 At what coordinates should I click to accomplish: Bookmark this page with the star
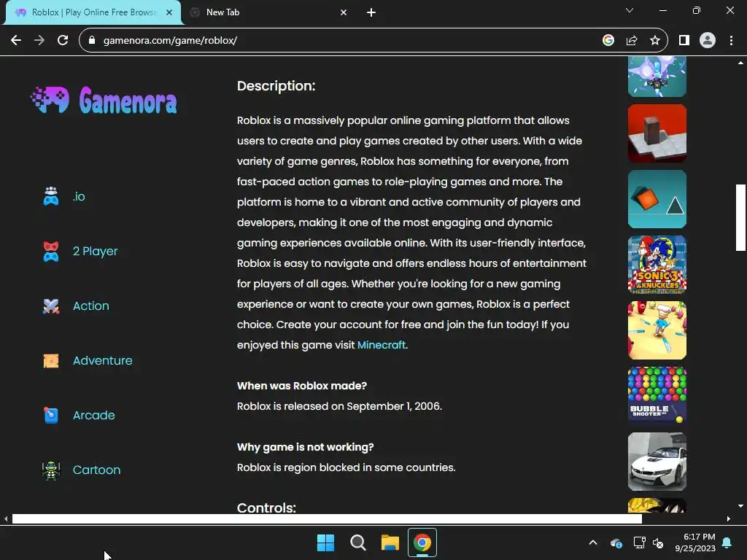click(655, 41)
